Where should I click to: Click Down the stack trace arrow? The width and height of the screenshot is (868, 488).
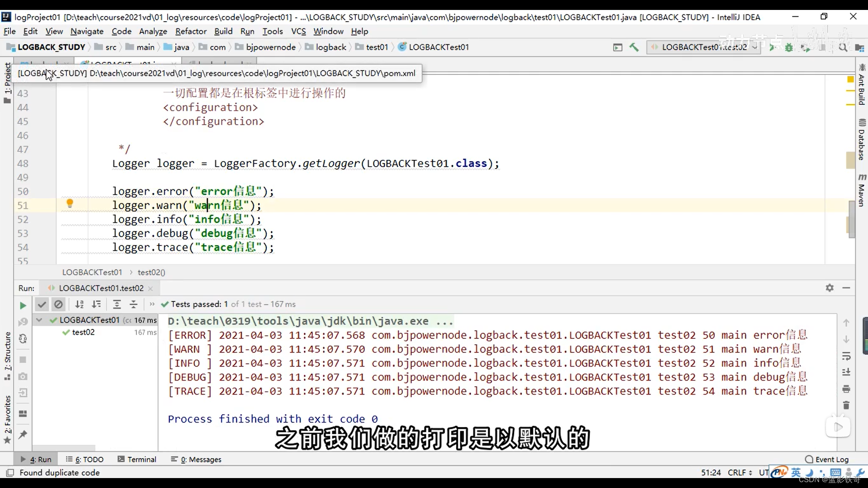846,339
